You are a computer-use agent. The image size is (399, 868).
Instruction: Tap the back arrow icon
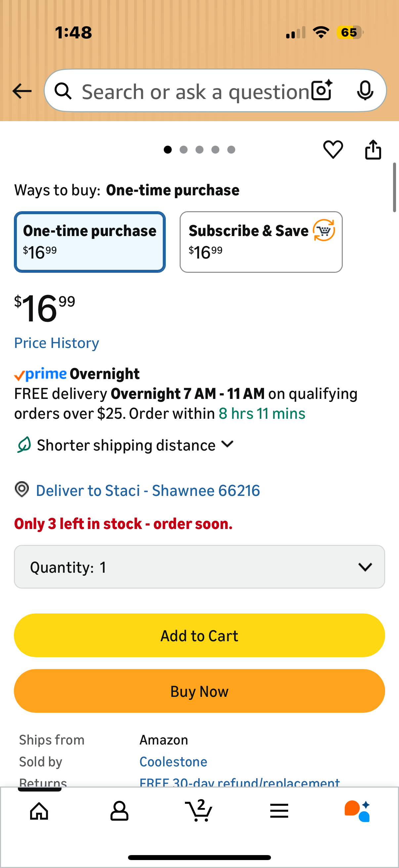[x=22, y=91]
